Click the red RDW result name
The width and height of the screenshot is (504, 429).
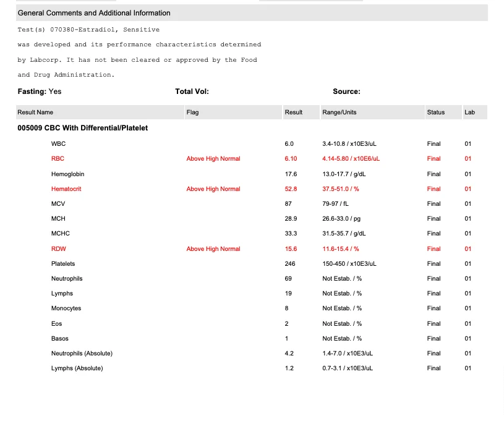59,248
